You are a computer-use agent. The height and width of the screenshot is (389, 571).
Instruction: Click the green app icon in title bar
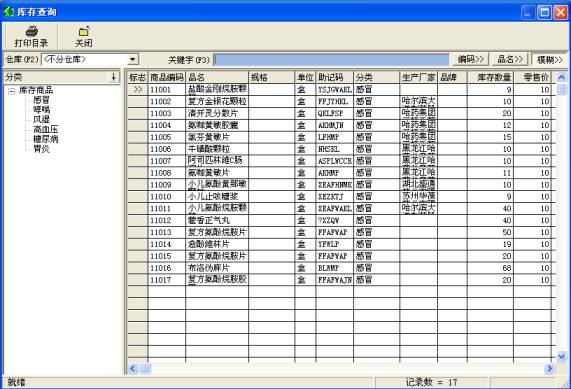[x=8, y=12]
